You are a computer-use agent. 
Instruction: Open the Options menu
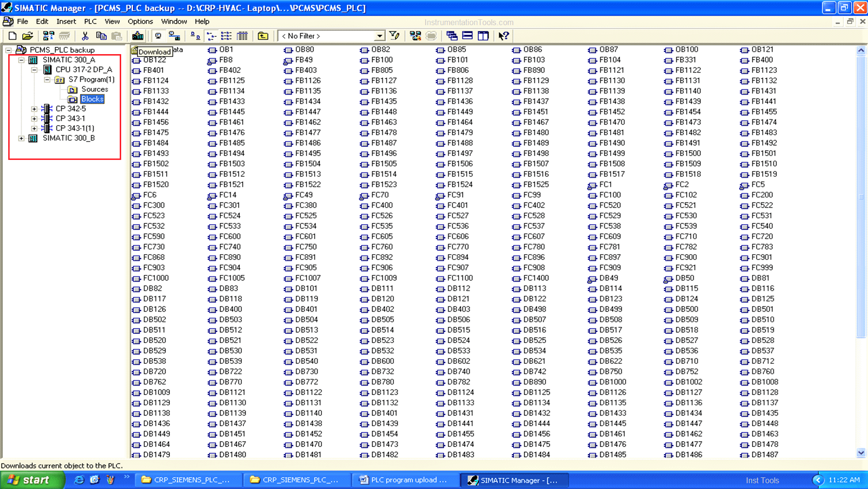tap(140, 21)
